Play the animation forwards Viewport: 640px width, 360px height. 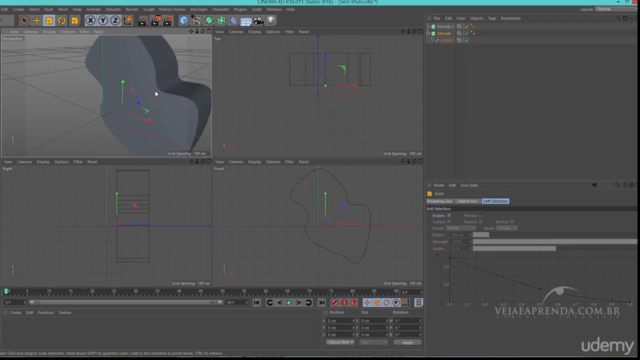coord(289,303)
